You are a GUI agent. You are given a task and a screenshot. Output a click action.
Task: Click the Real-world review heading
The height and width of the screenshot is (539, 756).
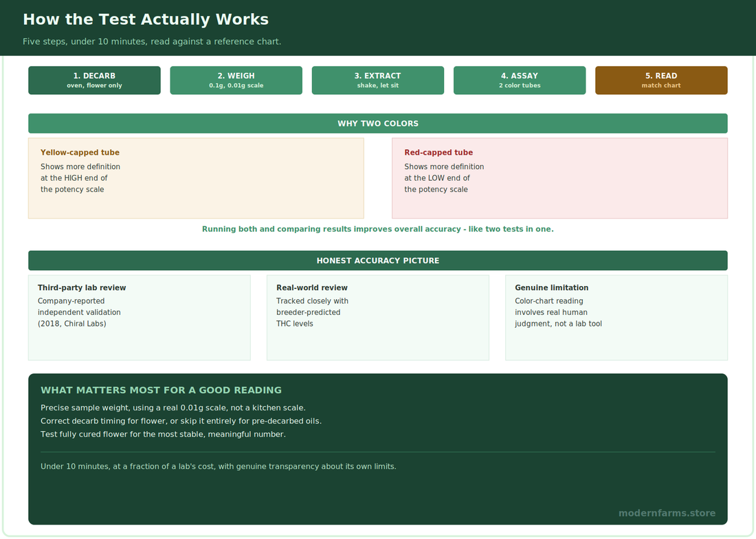pos(312,288)
